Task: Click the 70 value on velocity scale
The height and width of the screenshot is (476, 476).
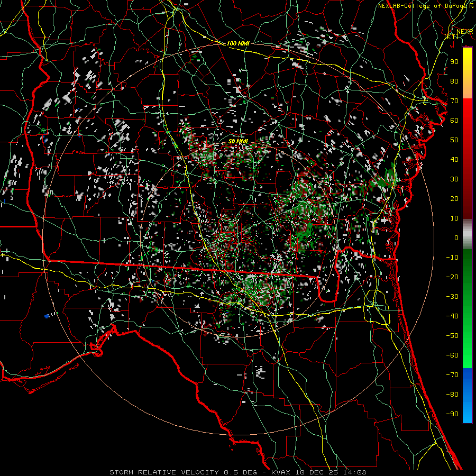Action: pos(454,101)
